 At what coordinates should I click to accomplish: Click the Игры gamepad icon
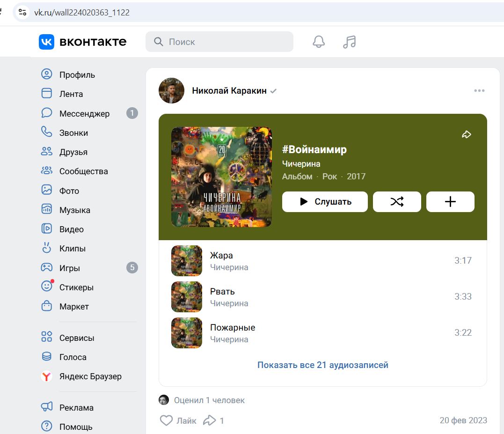pos(47,267)
